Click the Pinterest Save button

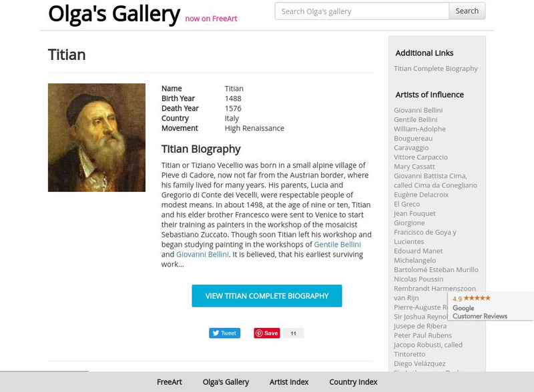coord(267,333)
